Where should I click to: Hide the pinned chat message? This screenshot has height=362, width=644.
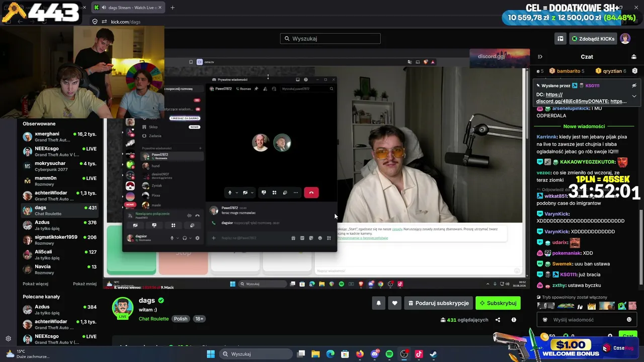(634, 85)
